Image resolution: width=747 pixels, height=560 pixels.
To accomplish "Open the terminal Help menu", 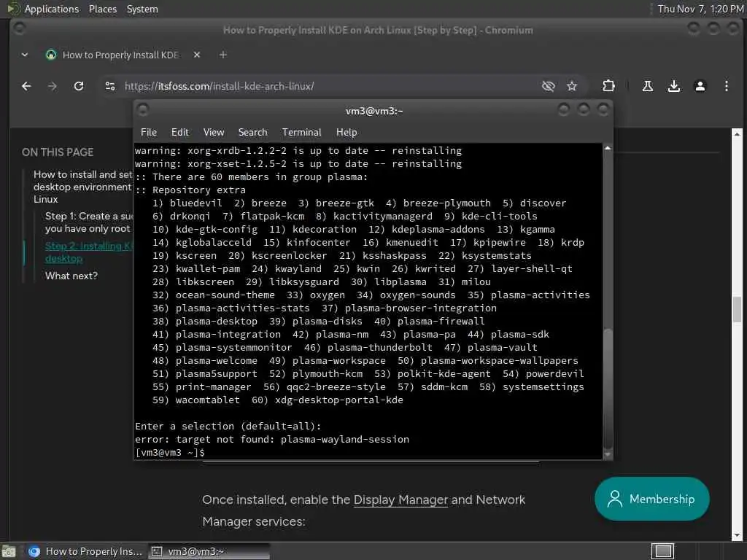I will pyautogui.click(x=347, y=133).
